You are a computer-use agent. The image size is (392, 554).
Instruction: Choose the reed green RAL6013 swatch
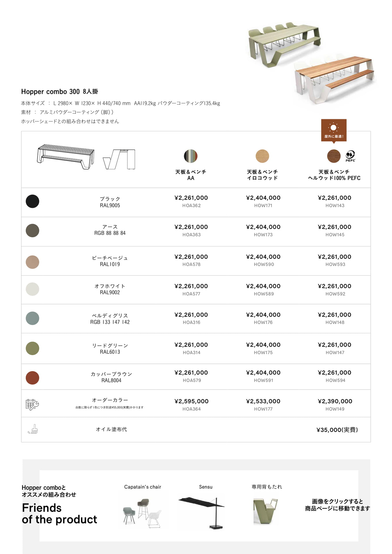tap(32, 348)
